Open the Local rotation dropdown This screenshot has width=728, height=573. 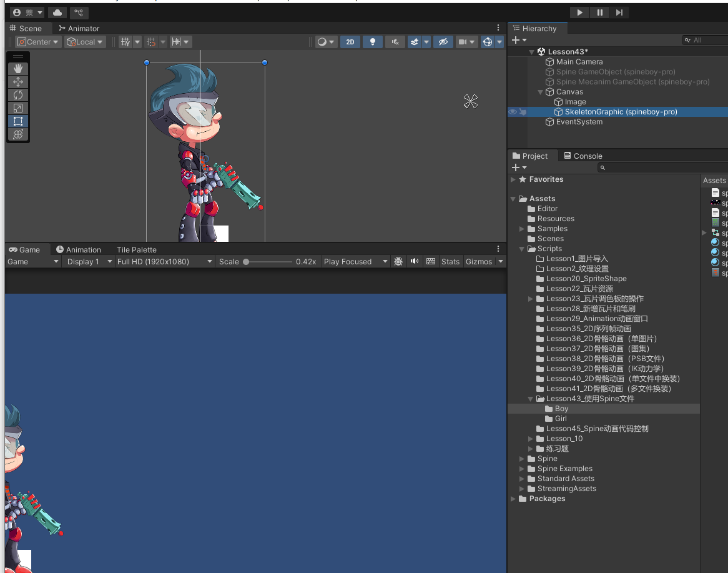[x=84, y=42]
